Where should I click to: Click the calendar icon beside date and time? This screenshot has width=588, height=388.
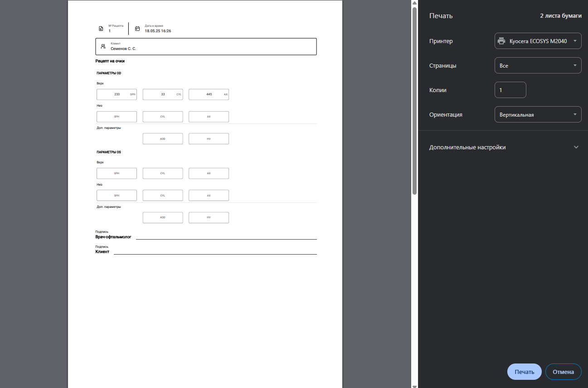137,29
